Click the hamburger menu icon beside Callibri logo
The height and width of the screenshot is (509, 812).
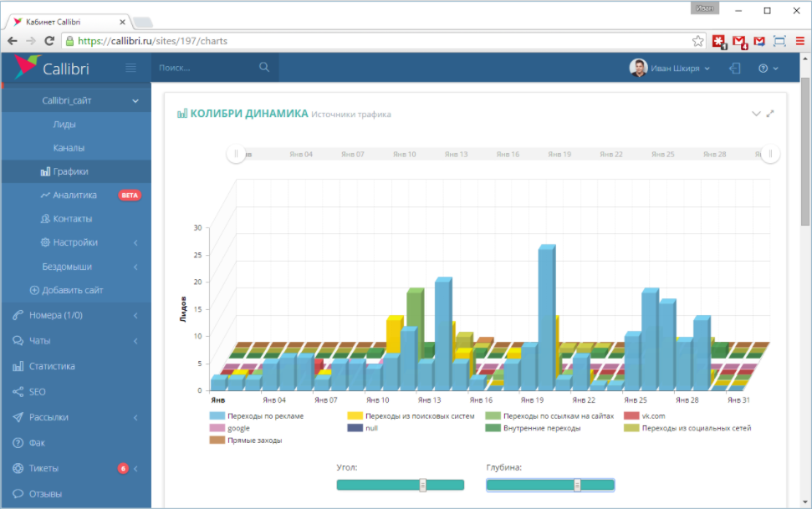pos(130,68)
